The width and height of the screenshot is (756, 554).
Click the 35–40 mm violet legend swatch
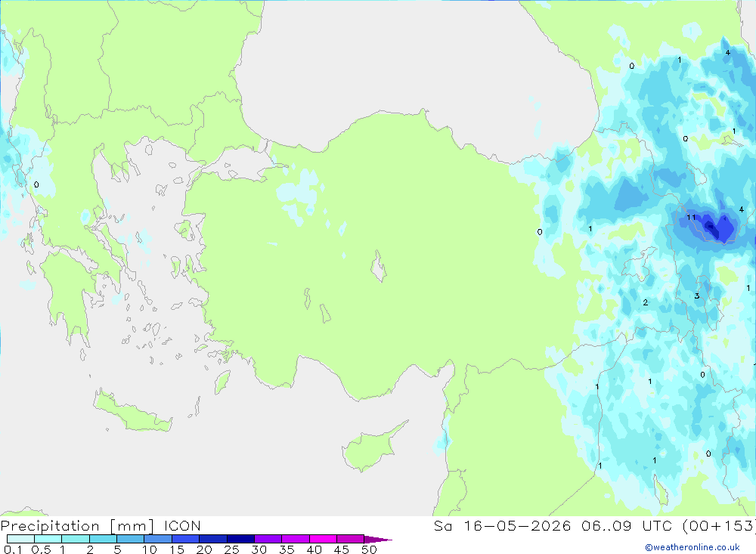coord(296,539)
